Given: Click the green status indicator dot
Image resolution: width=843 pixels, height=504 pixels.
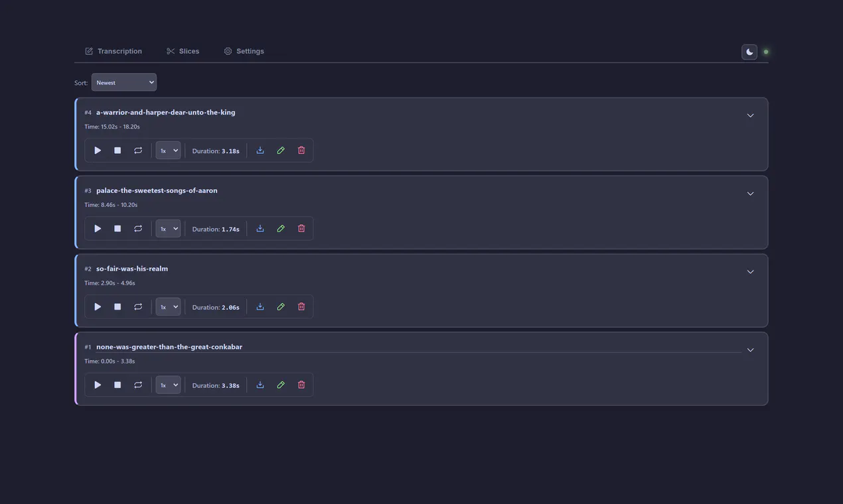Looking at the screenshot, I should click(x=766, y=52).
